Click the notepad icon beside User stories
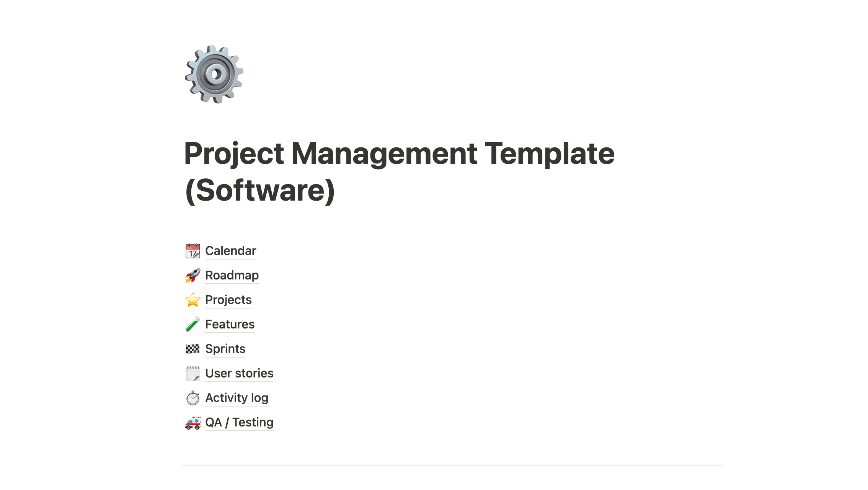This screenshot has height=490, width=868. click(193, 373)
